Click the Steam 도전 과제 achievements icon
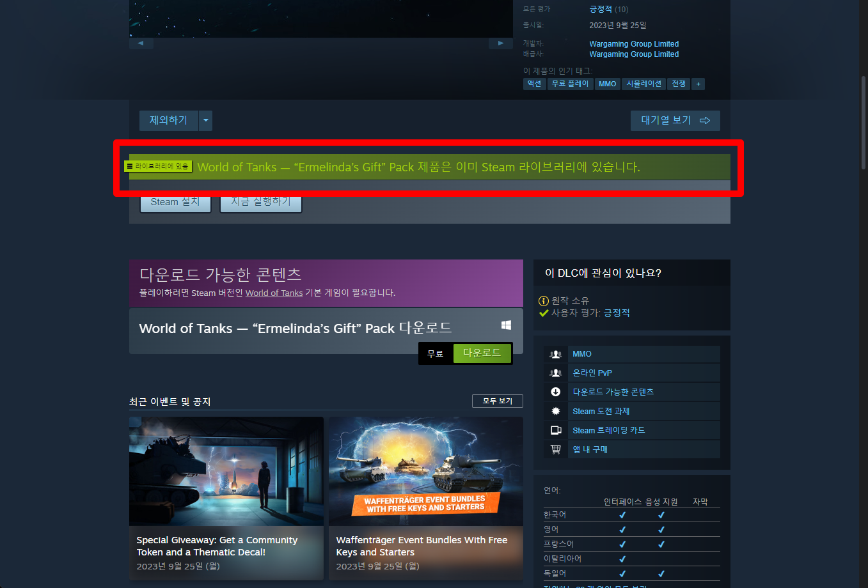868x588 pixels. (x=556, y=412)
